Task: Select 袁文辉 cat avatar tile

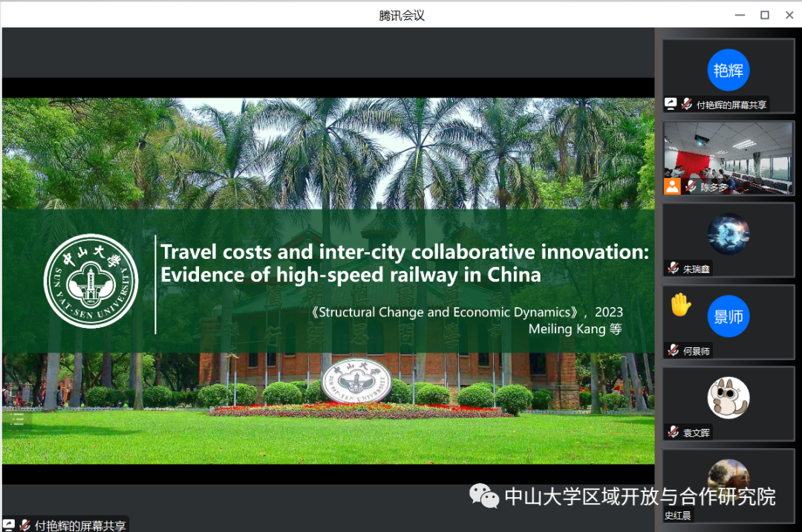Action: click(x=728, y=398)
